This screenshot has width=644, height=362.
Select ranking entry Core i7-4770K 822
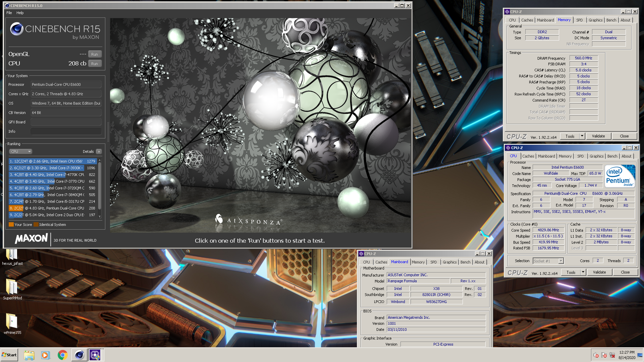tap(53, 175)
